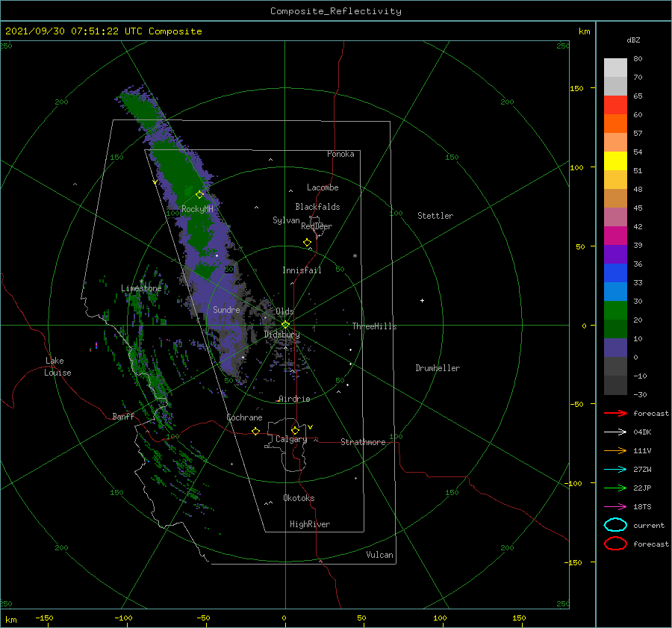Click the Calgary city label

pyautogui.click(x=291, y=439)
